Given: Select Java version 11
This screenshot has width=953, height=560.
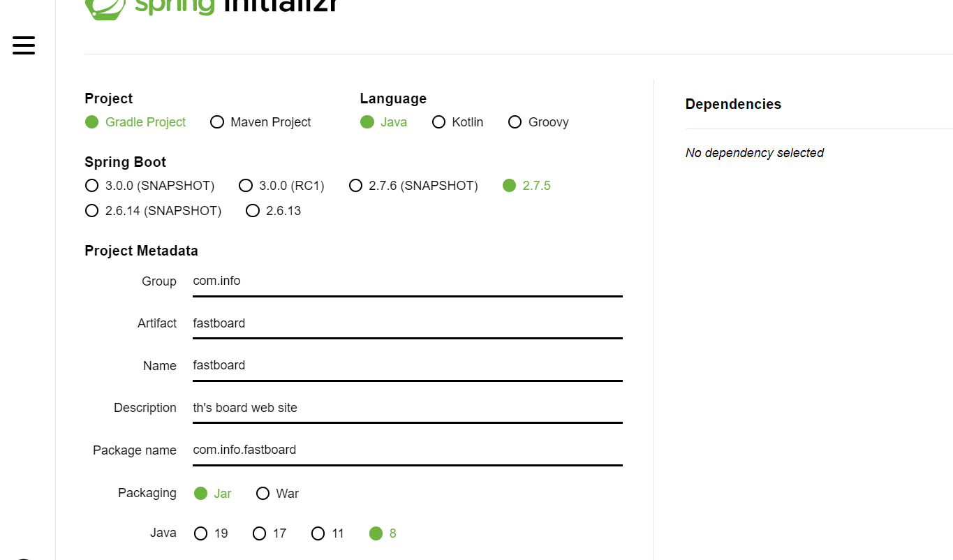Looking at the screenshot, I should pos(327,533).
